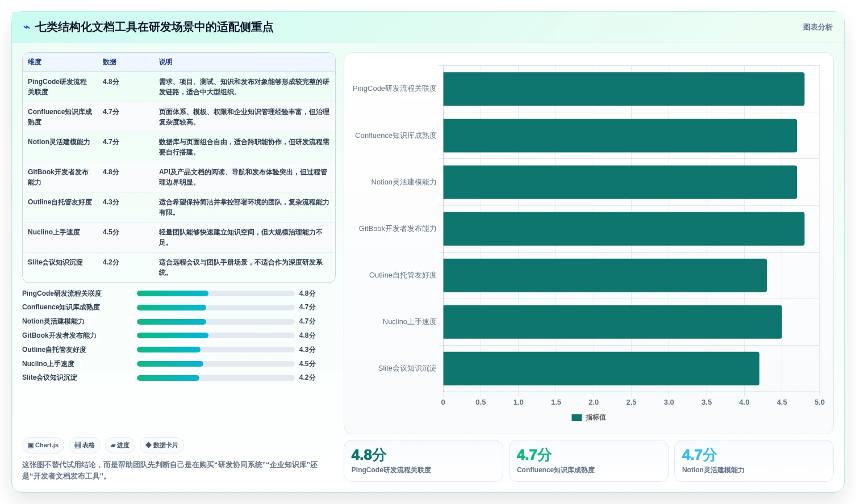
Task: Click the 数据 column header
Action: pyautogui.click(x=110, y=62)
